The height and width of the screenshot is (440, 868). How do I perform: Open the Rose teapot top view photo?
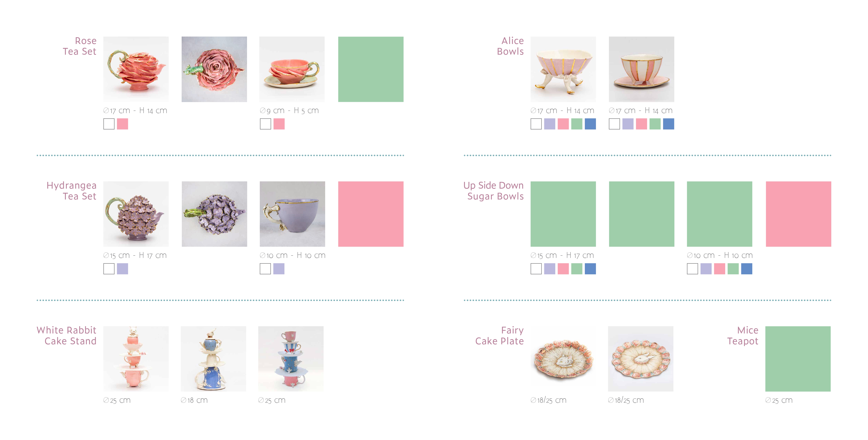pyautogui.click(x=214, y=69)
